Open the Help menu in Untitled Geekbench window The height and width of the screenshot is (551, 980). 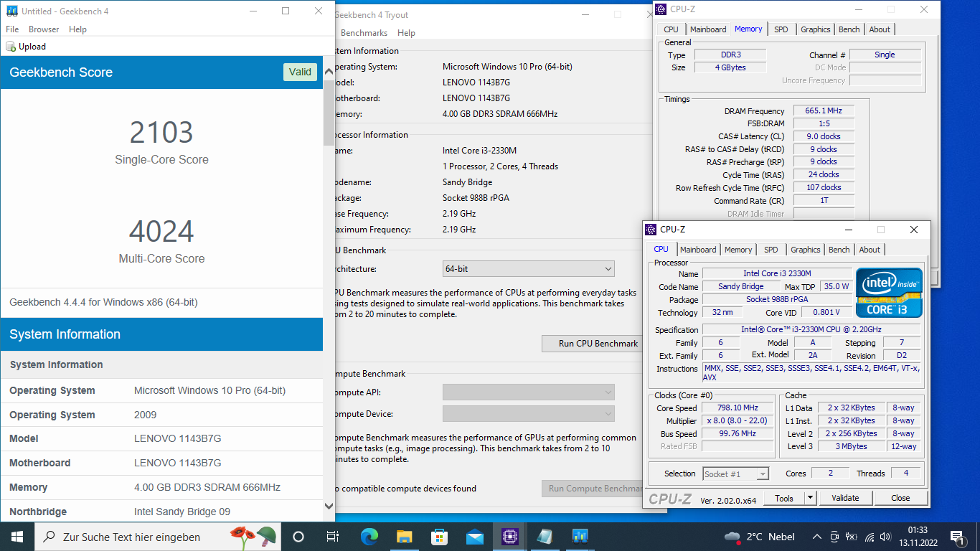pyautogui.click(x=77, y=29)
